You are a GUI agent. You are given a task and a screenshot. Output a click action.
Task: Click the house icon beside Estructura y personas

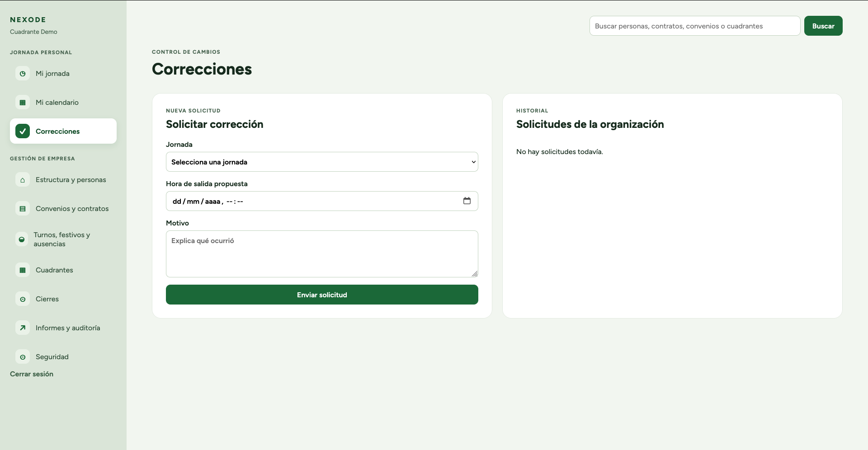(23, 180)
